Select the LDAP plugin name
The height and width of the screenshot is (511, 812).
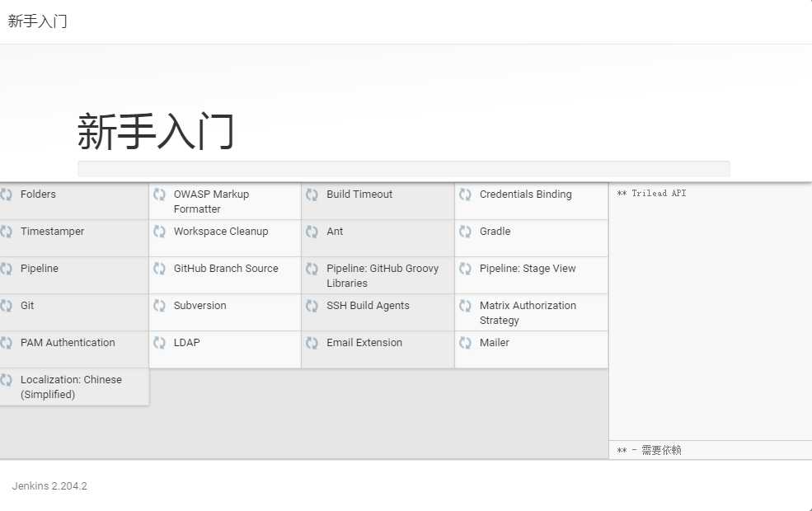pos(186,343)
